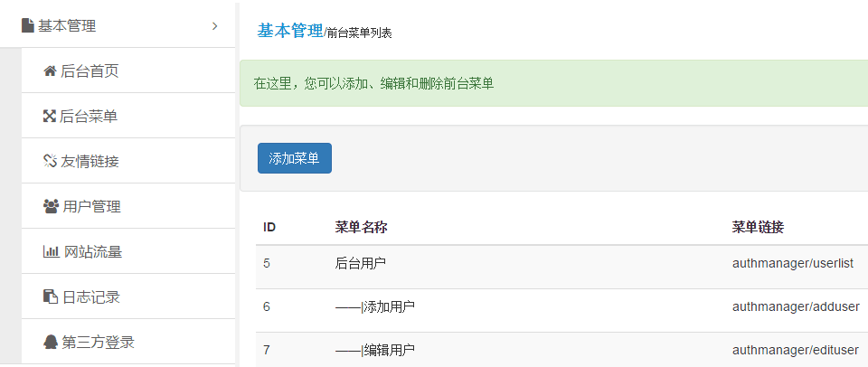Click the file icon beside 基本管理
Image resolution: width=868 pixels, height=367 pixels.
tap(28, 26)
